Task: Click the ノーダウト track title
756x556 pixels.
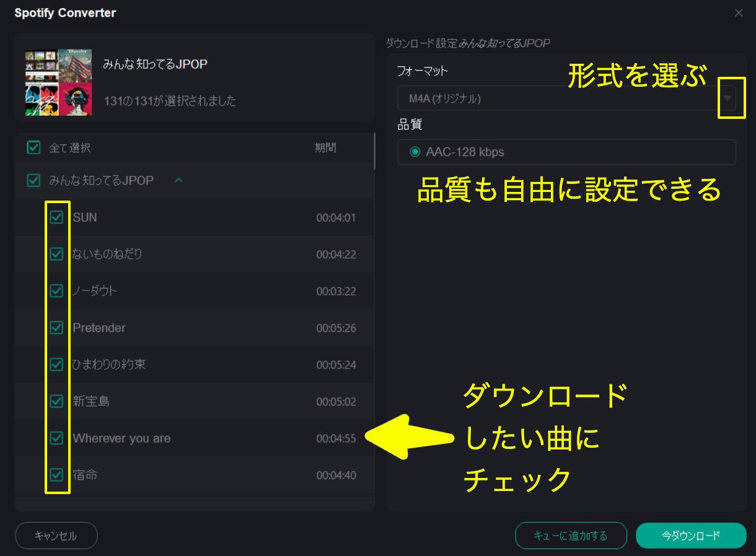Action: point(94,290)
